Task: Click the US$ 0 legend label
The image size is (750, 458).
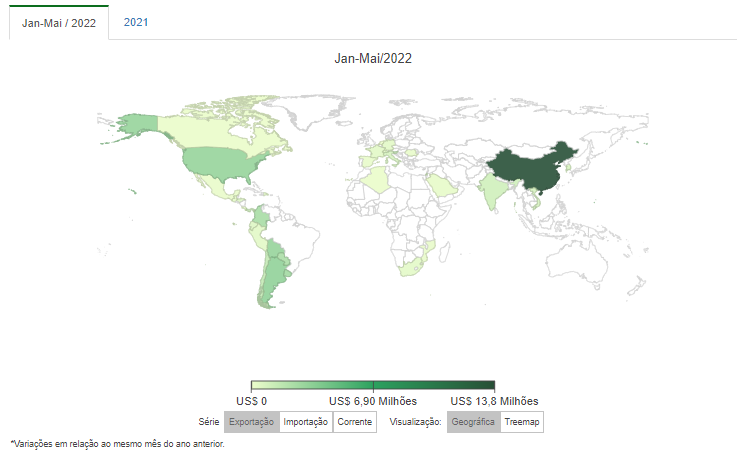Action: pyautogui.click(x=251, y=401)
